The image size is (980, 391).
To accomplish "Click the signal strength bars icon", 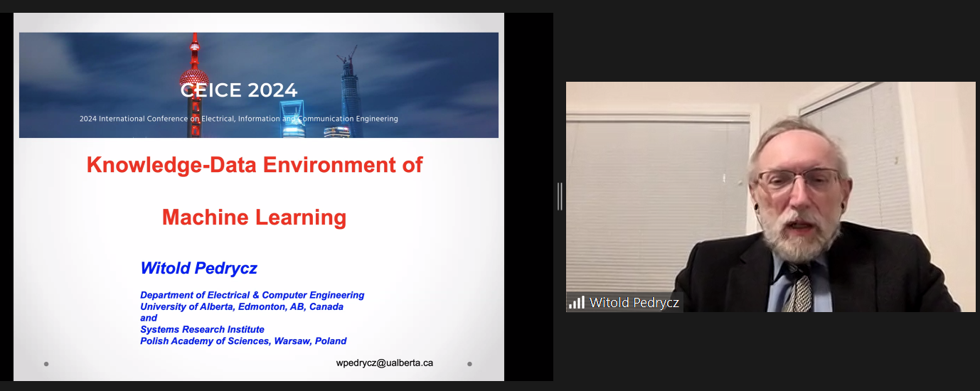I will [x=576, y=302].
